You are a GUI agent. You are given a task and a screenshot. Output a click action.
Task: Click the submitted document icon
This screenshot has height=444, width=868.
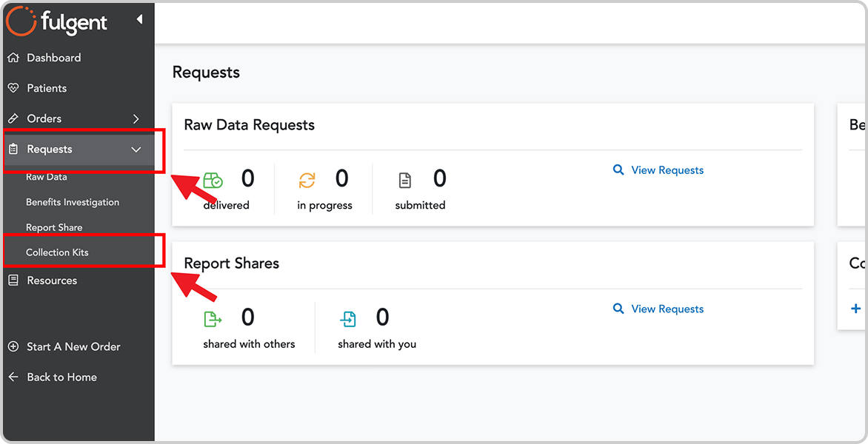[x=405, y=179]
